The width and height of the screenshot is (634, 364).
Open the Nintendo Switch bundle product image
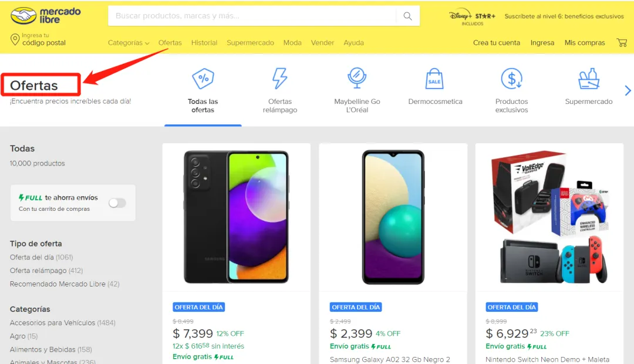549,217
